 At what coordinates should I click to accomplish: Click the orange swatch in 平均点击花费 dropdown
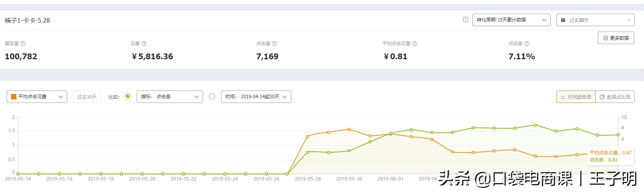pos(14,97)
